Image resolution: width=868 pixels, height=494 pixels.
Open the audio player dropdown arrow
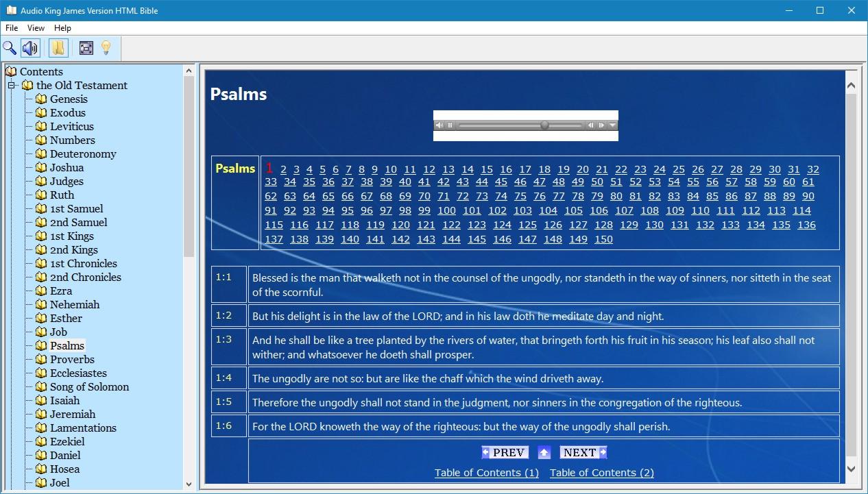tap(613, 125)
